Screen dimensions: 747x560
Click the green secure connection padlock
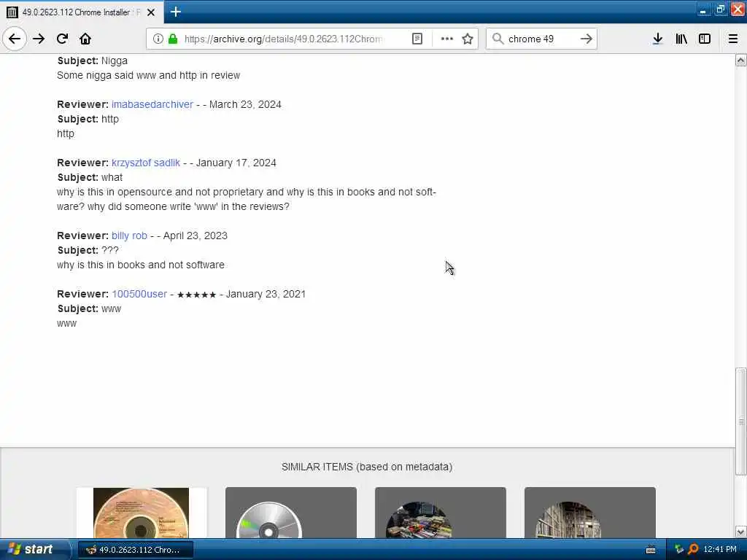(173, 39)
